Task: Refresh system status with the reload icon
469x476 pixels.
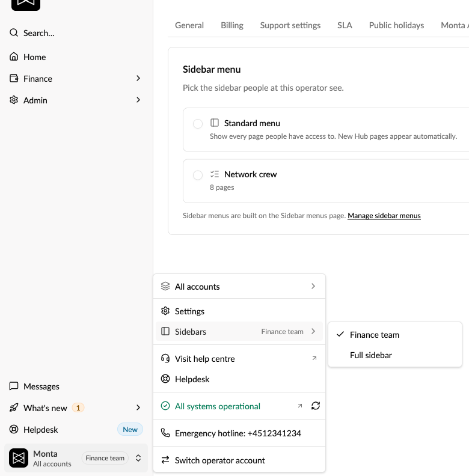Action: pos(316,406)
